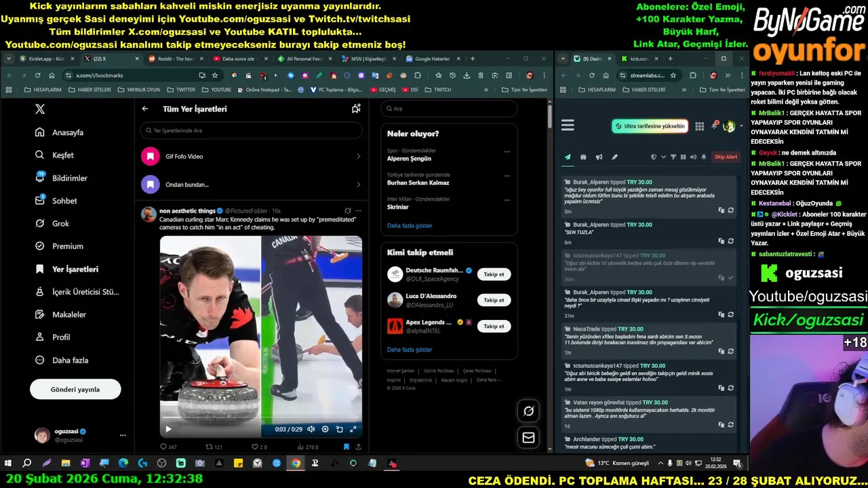The width and height of the screenshot is (868, 488).
Task: Select the gift icon tab in Streamlabs
Action: [x=583, y=157]
